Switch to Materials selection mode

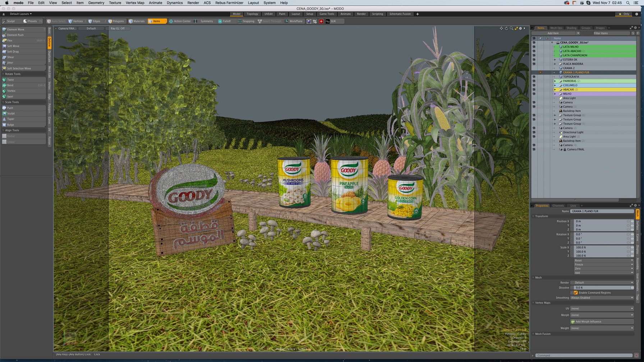click(x=137, y=21)
